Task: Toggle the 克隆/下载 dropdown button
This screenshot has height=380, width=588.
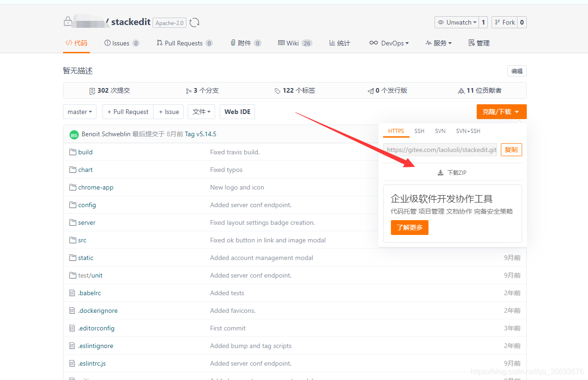Action: 501,112
